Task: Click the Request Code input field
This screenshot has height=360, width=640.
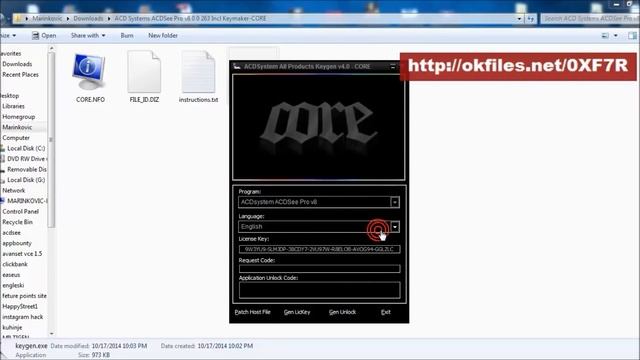Action: click(319, 269)
